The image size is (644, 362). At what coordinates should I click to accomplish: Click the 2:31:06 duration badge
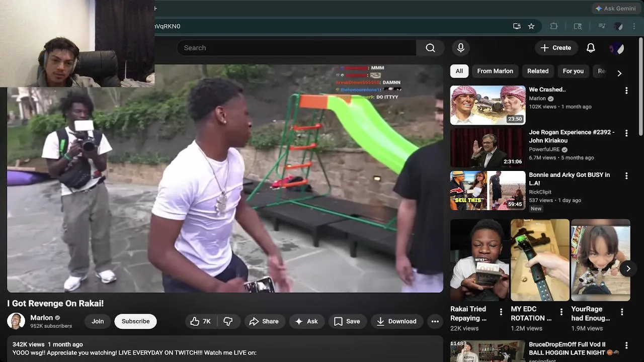coord(513,162)
